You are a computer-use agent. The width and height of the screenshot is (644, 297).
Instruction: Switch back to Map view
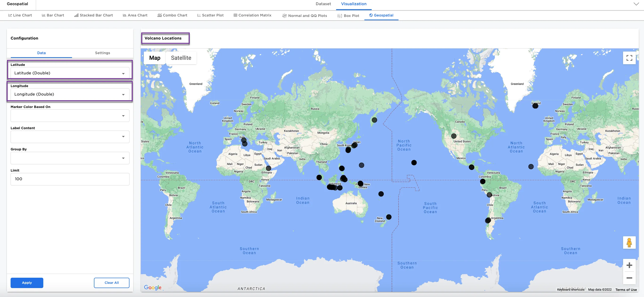coord(154,58)
